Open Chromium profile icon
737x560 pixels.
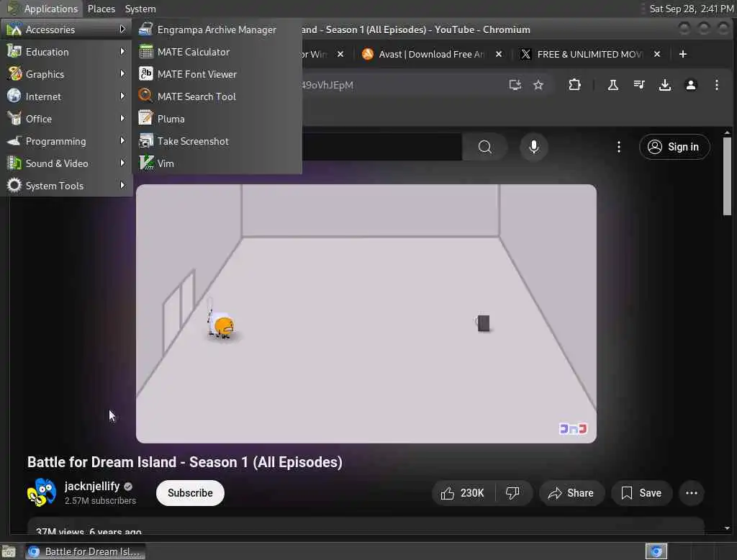pyautogui.click(x=690, y=85)
